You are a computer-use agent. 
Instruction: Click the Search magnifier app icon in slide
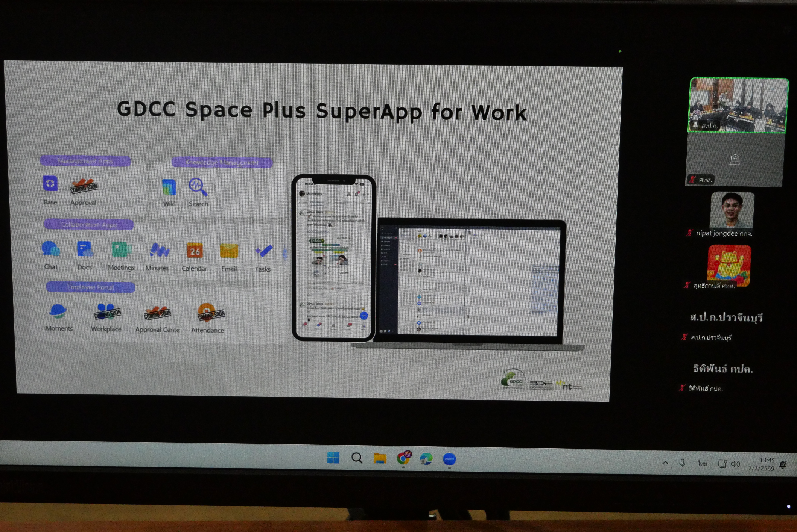point(198,187)
